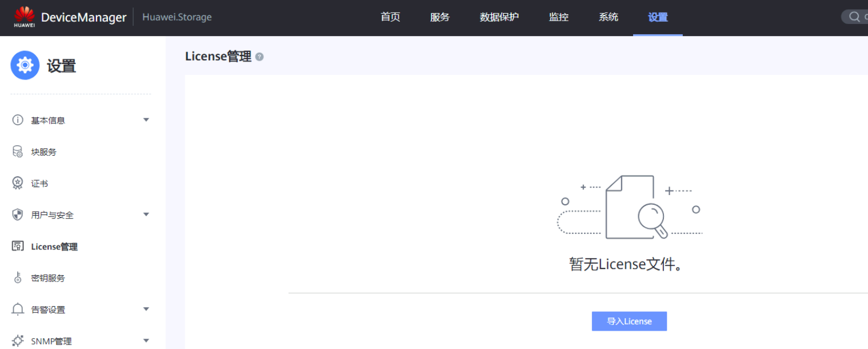
Task: Click the 导入License button
Action: [x=629, y=321]
